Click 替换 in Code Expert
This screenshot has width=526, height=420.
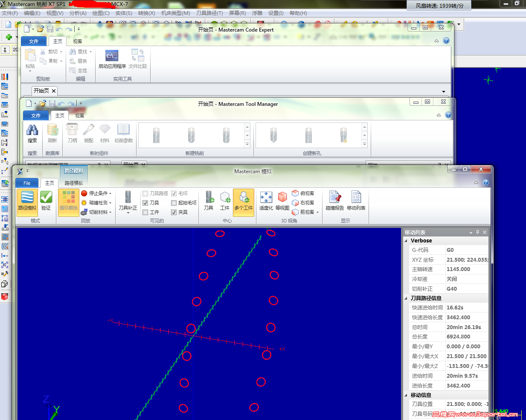[x=78, y=61]
